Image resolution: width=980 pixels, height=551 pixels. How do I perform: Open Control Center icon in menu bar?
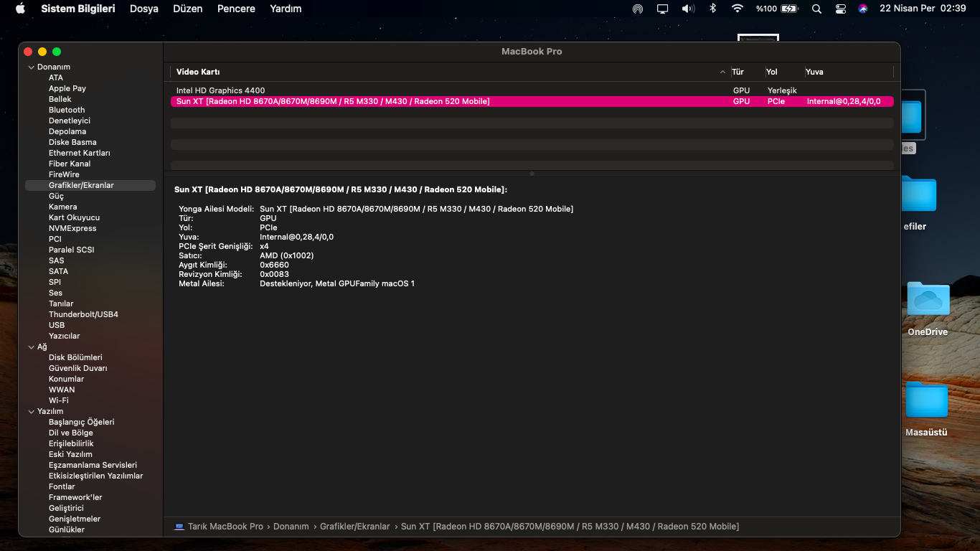pos(841,9)
